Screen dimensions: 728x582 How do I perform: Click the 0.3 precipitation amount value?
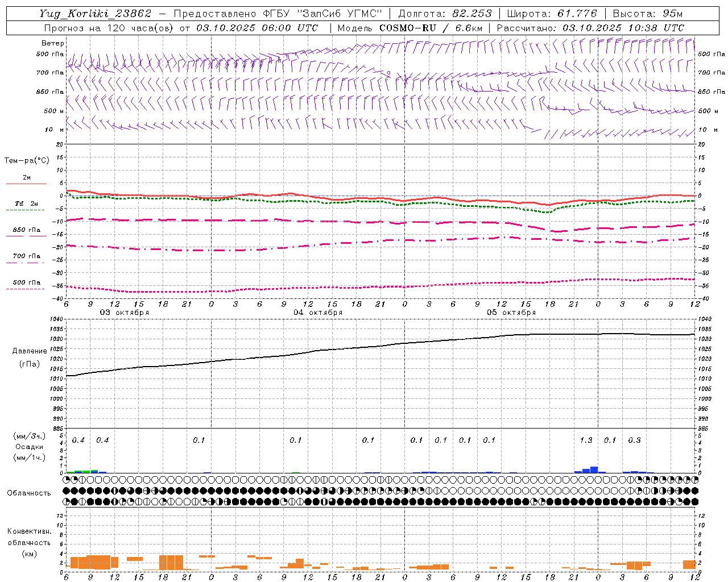click(634, 440)
